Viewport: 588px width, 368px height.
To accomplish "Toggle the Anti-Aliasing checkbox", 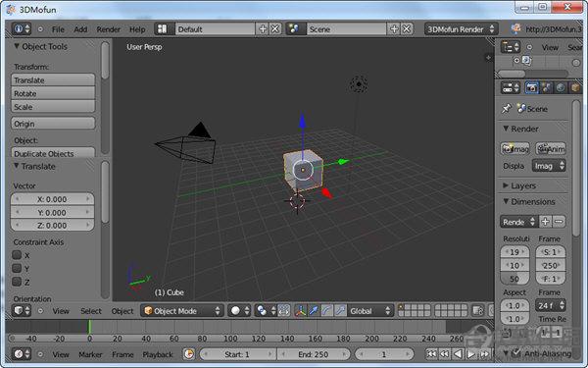I will [x=516, y=352].
